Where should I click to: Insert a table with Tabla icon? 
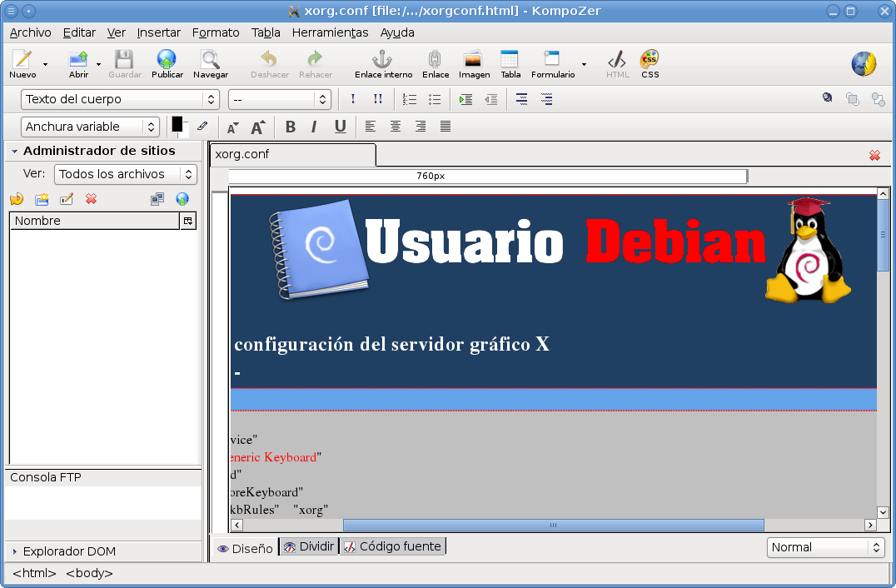tap(509, 59)
